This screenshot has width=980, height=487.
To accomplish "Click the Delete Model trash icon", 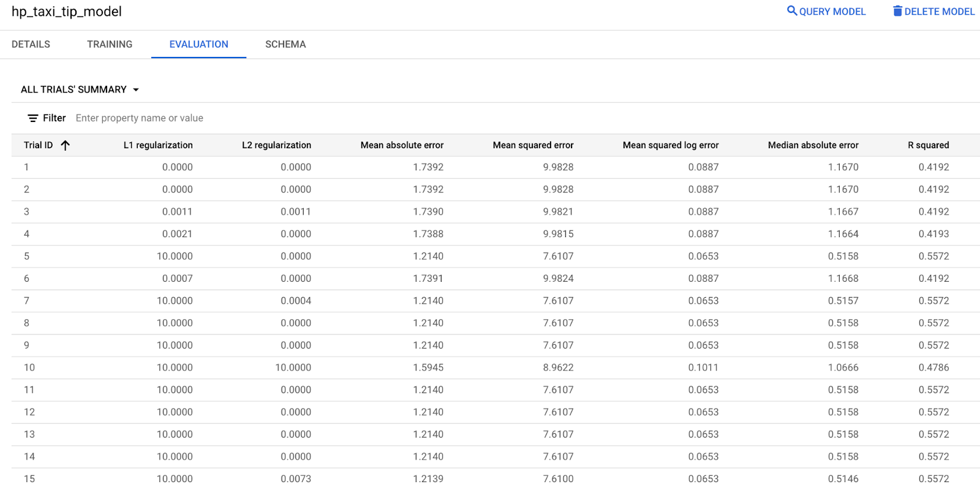I will 897,11.
